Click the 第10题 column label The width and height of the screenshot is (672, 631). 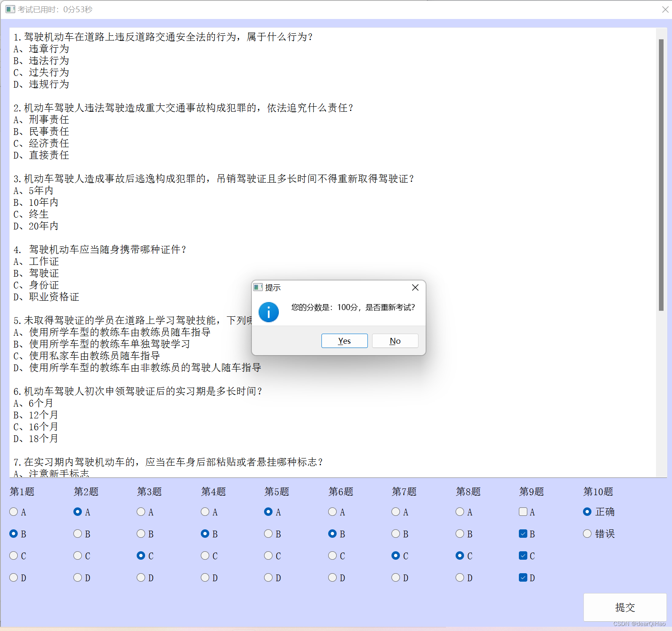coord(598,491)
